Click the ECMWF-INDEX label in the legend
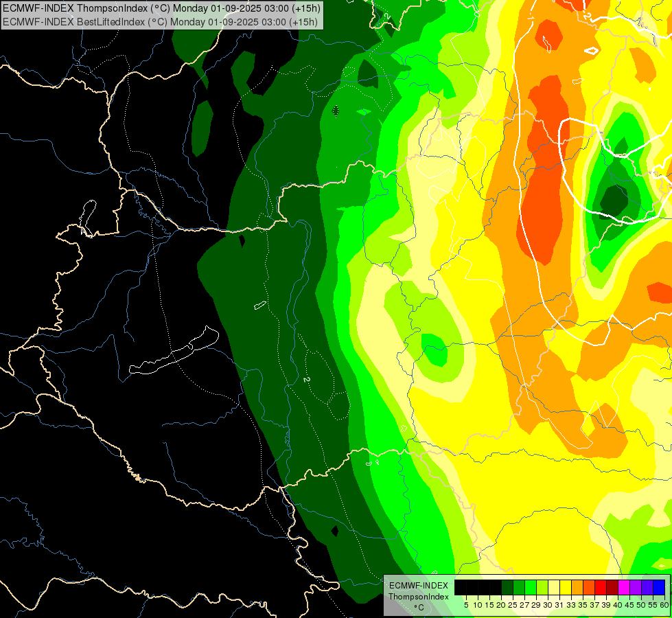This screenshot has height=618, width=672. tap(419, 586)
